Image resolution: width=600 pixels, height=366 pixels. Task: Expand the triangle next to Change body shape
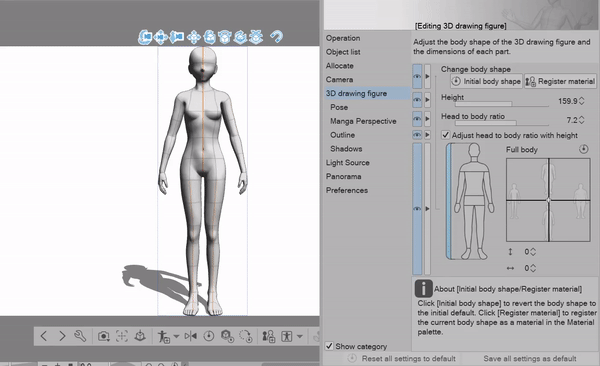click(427, 76)
